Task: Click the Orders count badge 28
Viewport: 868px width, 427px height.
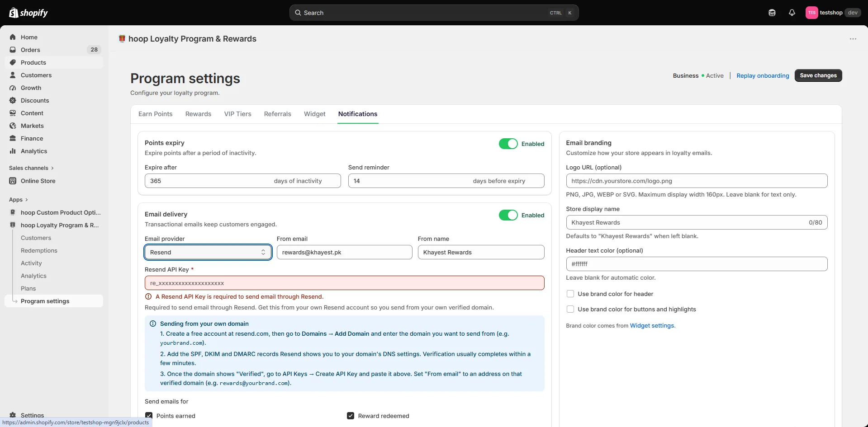Action: point(94,50)
